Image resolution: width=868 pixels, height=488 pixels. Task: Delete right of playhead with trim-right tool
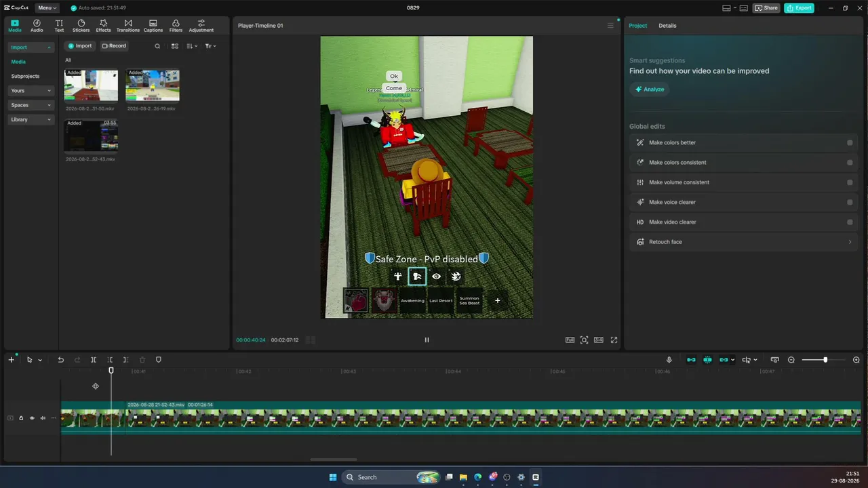point(125,360)
